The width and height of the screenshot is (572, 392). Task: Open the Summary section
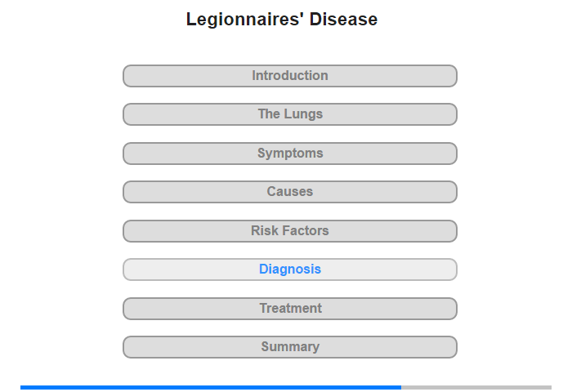pyautogui.click(x=289, y=347)
